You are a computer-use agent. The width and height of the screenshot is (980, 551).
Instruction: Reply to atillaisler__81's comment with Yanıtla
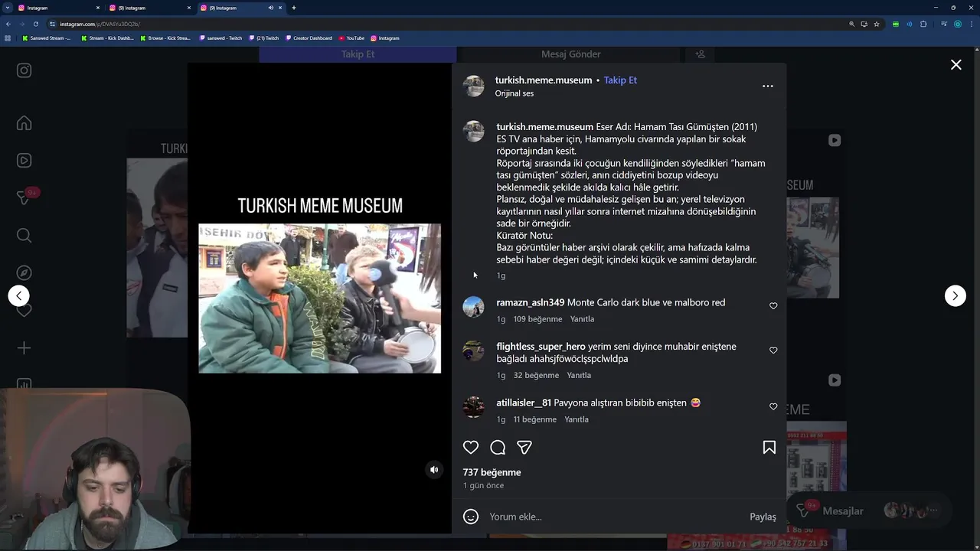(x=577, y=419)
